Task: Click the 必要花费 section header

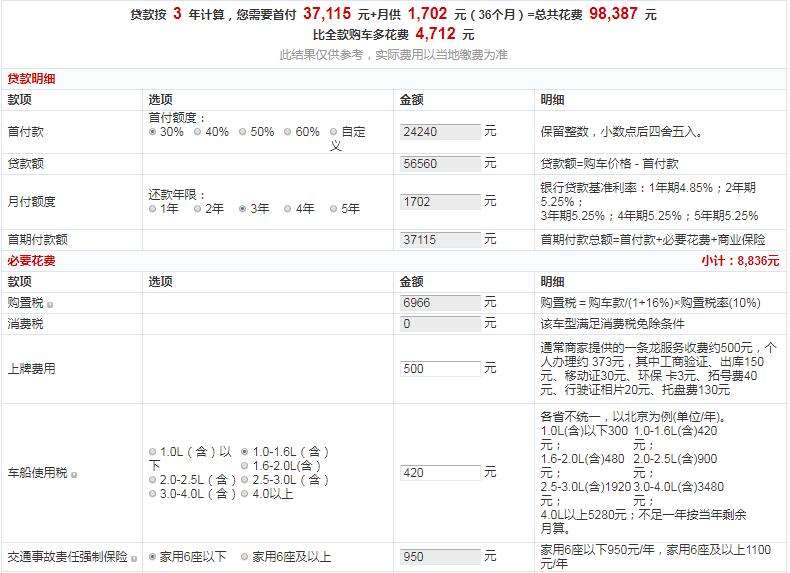Action: pos(31,261)
